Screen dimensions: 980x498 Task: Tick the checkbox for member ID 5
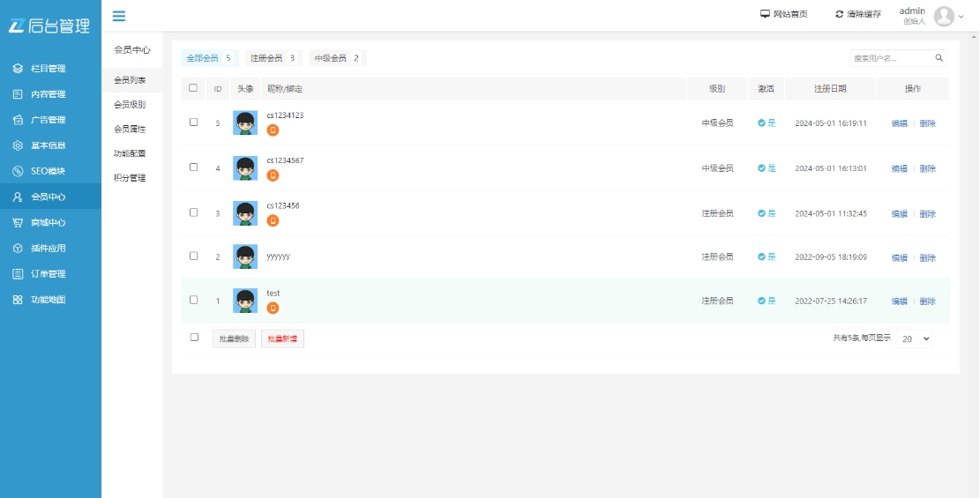point(194,123)
